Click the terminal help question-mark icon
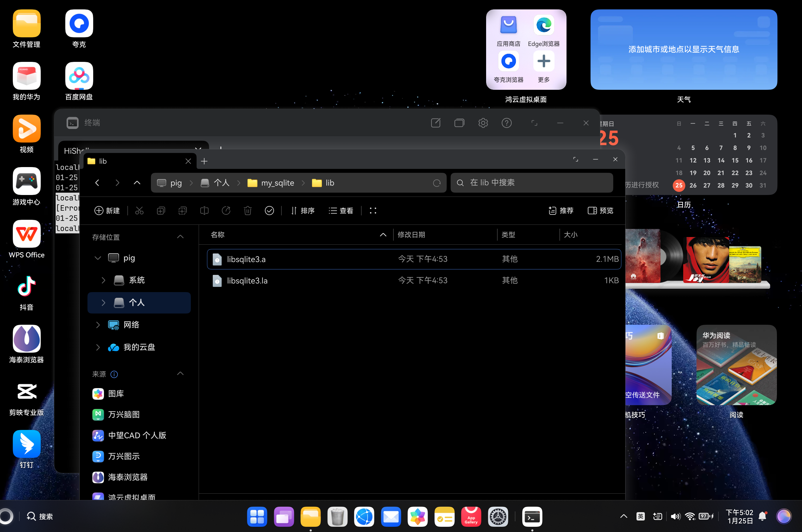 coord(506,123)
